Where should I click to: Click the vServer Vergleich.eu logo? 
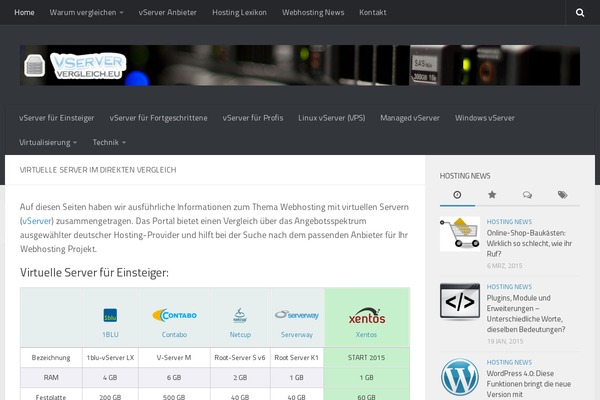(75, 66)
